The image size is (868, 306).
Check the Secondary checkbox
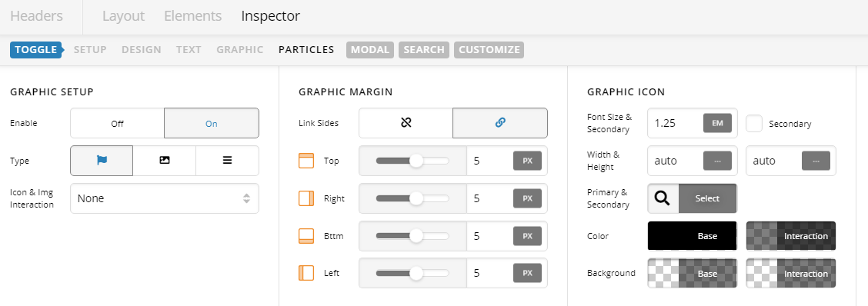[754, 123]
